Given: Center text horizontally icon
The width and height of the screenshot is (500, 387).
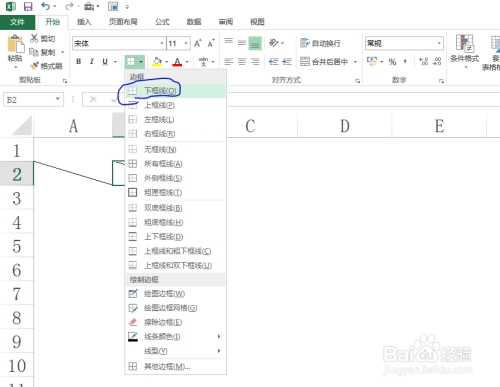Looking at the screenshot, I should [x=242, y=62].
